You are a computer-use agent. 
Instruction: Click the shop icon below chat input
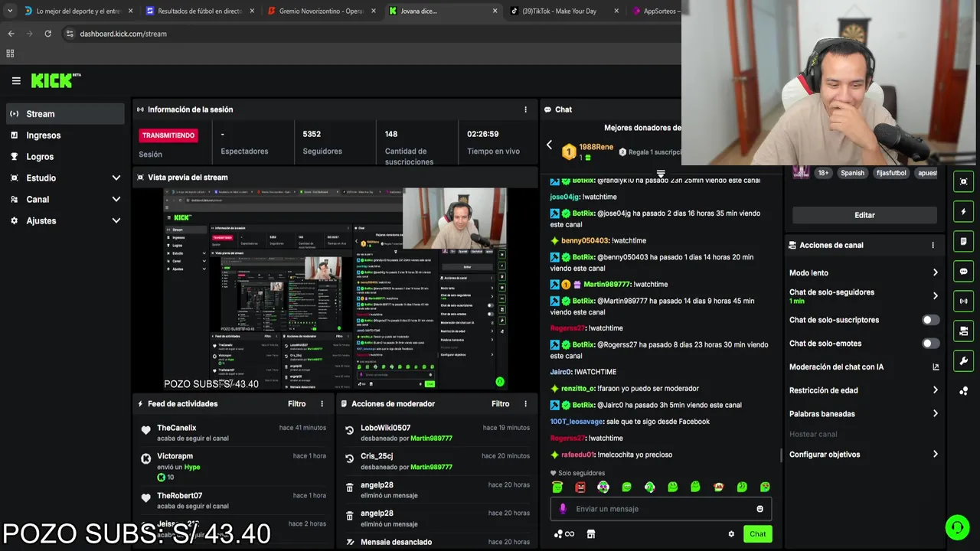tap(590, 534)
